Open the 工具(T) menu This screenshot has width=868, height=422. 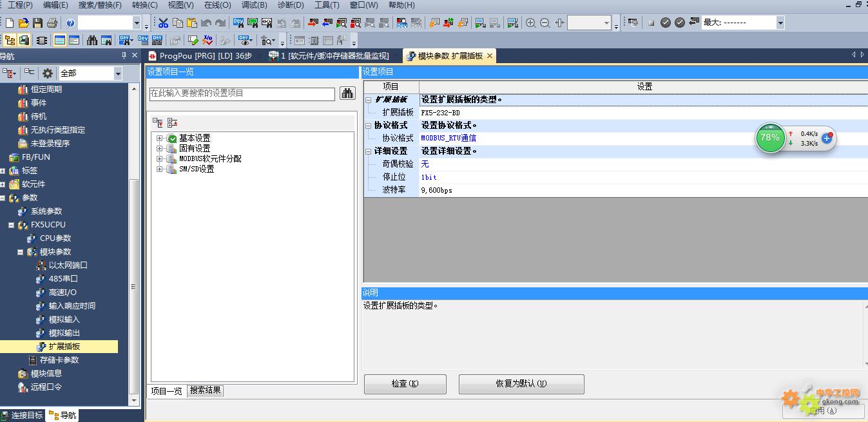[x=327, y=5]
